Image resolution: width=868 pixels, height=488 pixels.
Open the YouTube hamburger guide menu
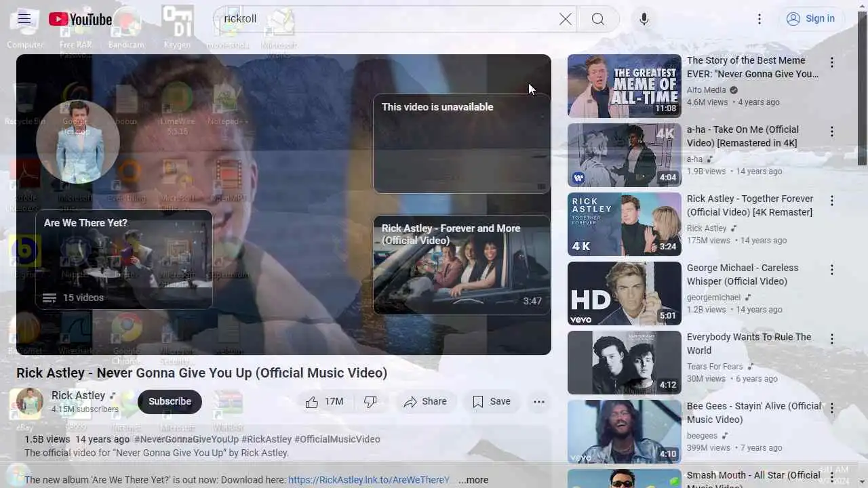(24, 19)
